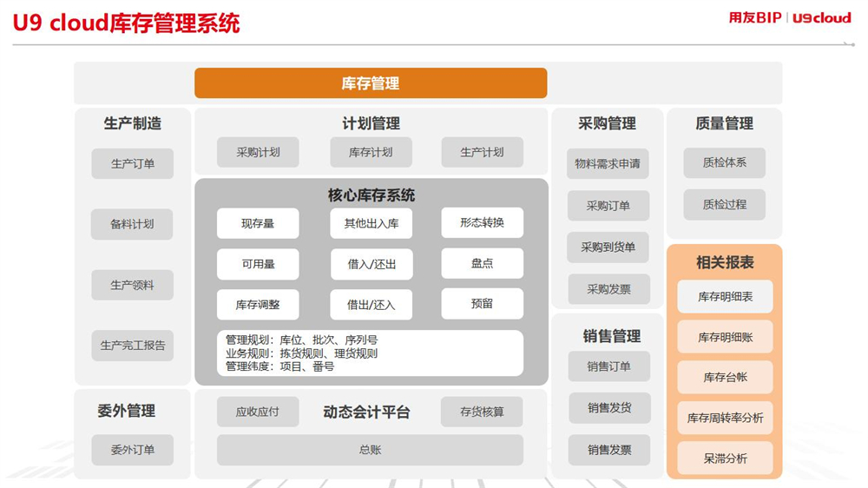The height and width of the screenshot is (488, 868).
Task: Click the 可用量 tile
Action: click(258, 264)
